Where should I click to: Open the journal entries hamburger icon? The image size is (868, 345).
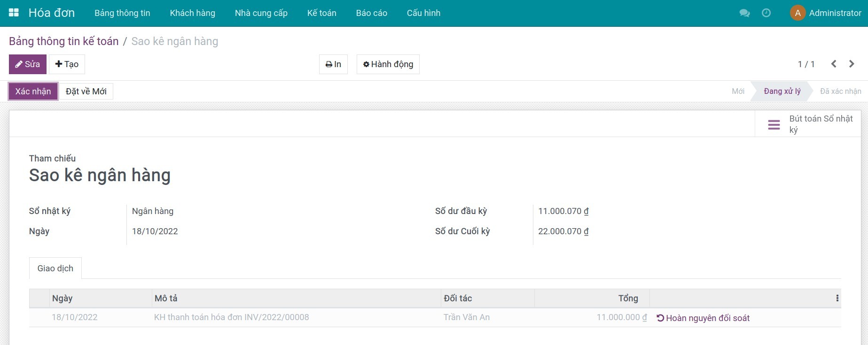[x=774, y=124]
